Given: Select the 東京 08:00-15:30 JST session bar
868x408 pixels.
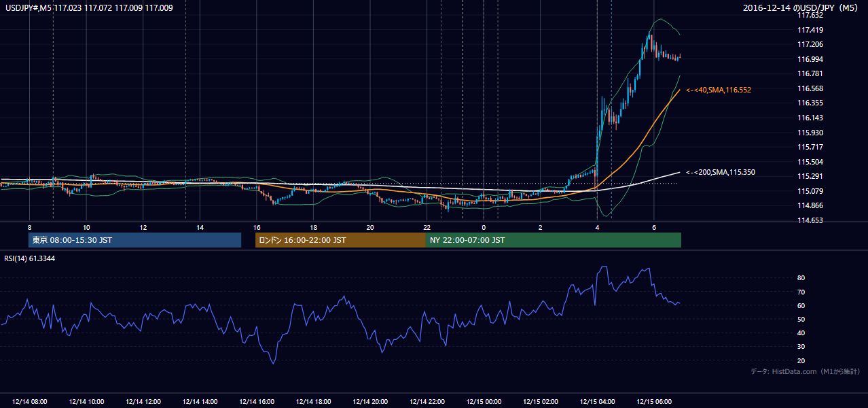Looking at the screenshot, I should pyautogui.click(x=134, y=240).
